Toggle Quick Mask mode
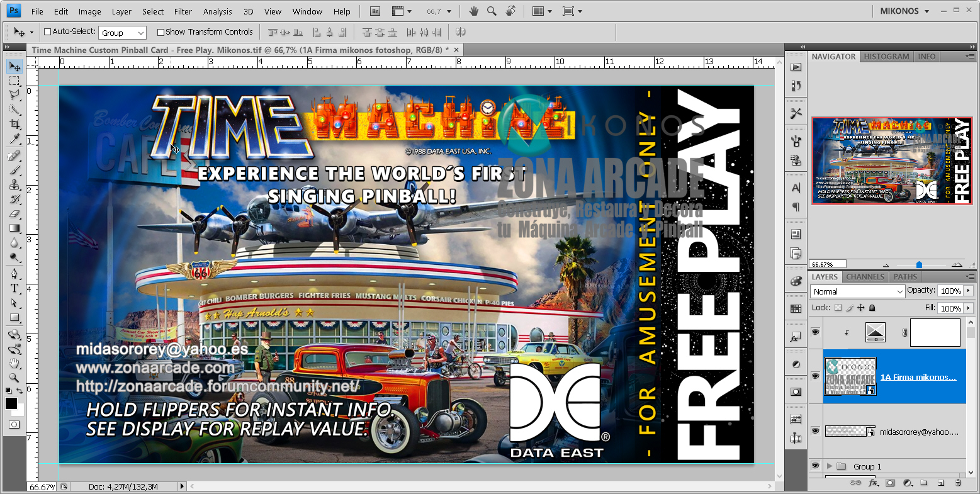Image resolution: width=980 pixels, height=494 pixels. point(14,425)
